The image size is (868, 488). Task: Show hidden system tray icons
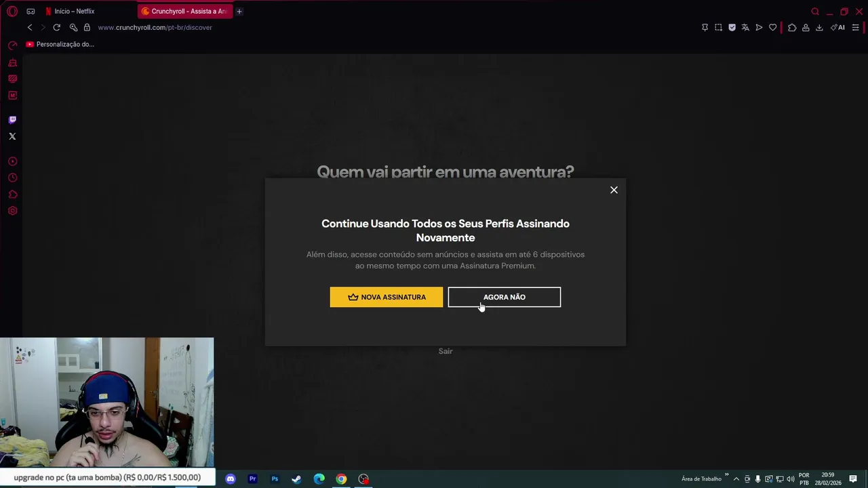tap(736, 479)
